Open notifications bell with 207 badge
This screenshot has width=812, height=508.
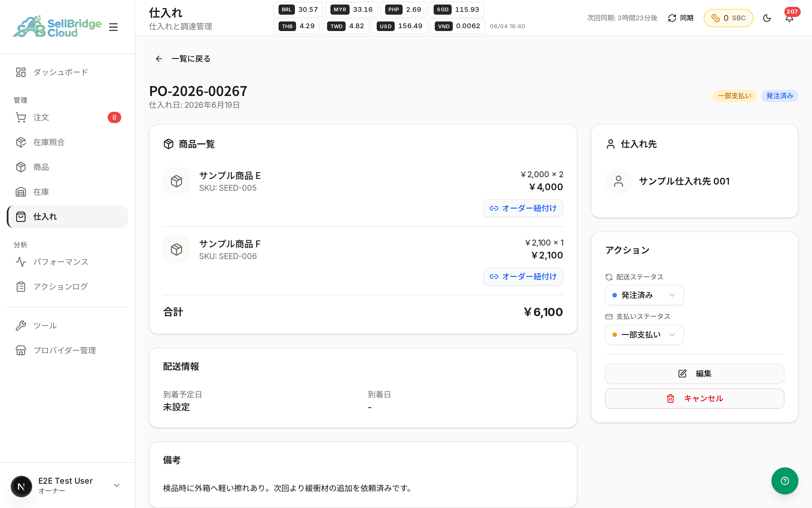click(x=789, y=18)
